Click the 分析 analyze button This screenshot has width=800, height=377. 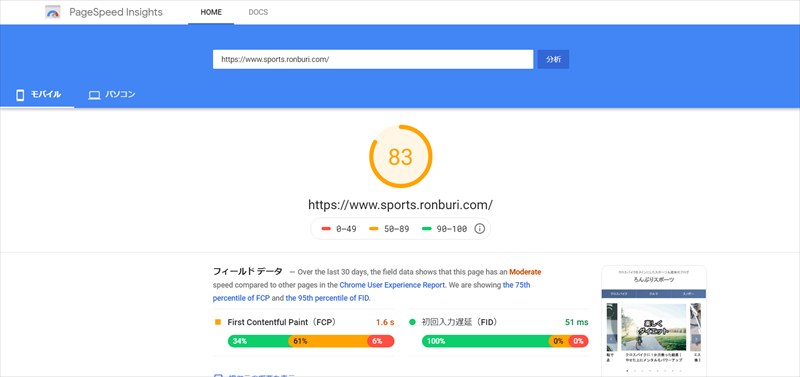[x=553, y=59]
